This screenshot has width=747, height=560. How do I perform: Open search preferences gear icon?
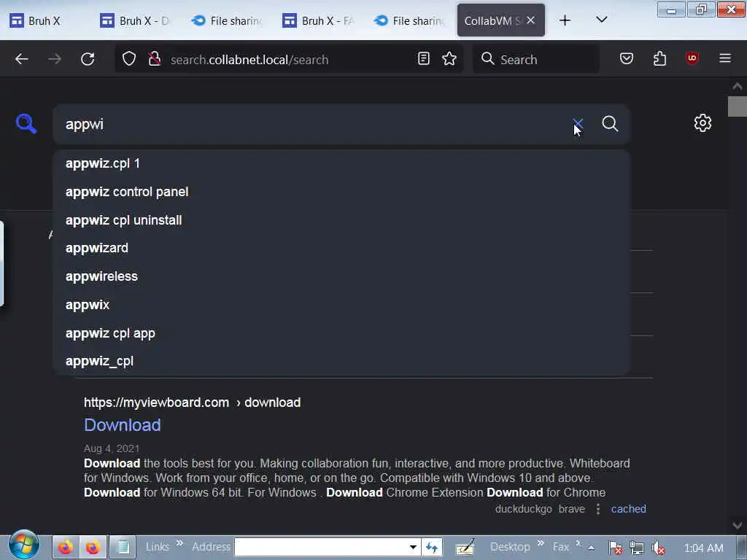click(x=703, y=122)
